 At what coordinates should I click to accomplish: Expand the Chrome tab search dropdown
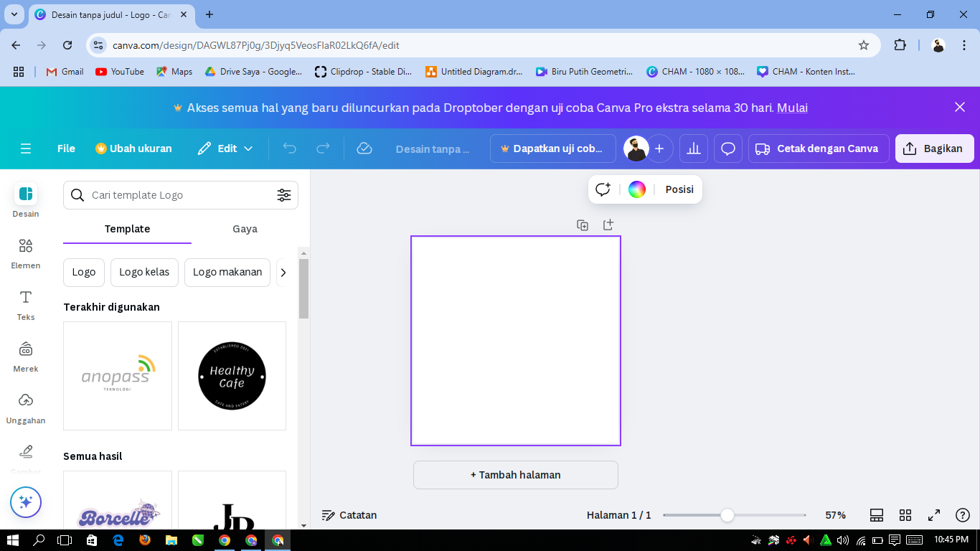pyautogui.click(x=14, y=14)
